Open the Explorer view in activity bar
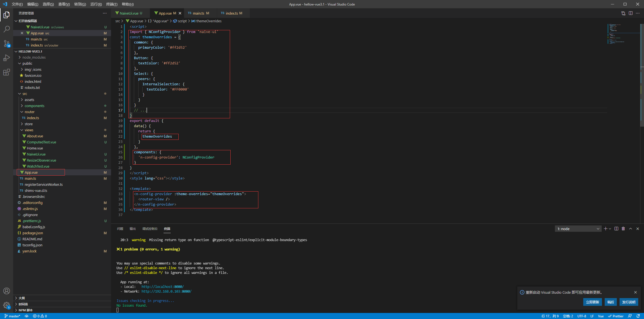Viewport: 644px width, 319px height. click(x=7, y=15)
